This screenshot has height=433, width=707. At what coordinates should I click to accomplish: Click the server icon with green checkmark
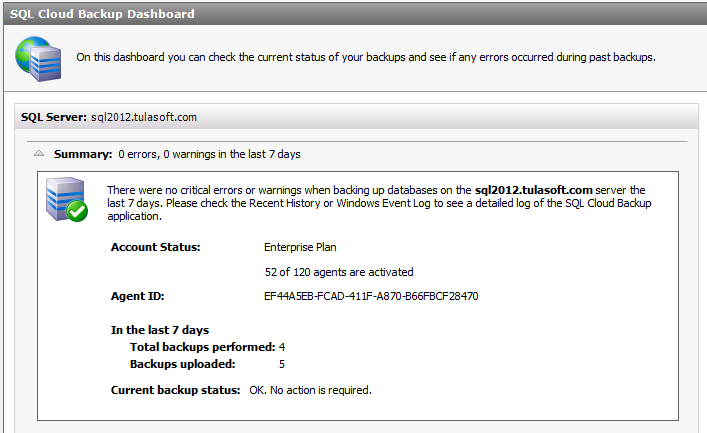[x=67, y=199]
